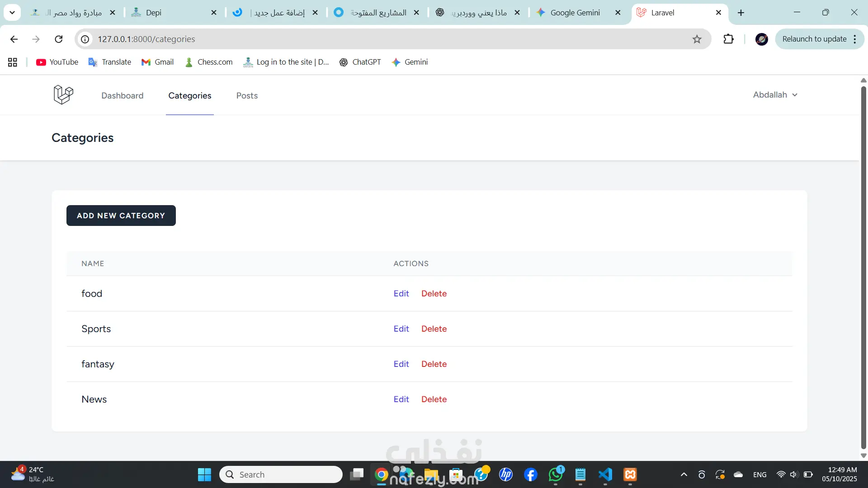This screenshot has width=868, height=488.
Task: Reload the page with refresh icon
Action: (x=59, y=39)
